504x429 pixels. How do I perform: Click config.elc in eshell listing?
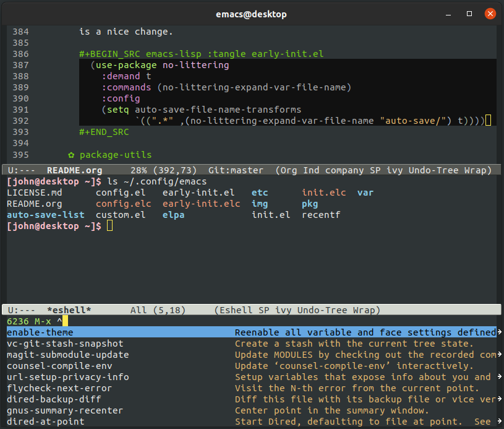tap(124, 204)
